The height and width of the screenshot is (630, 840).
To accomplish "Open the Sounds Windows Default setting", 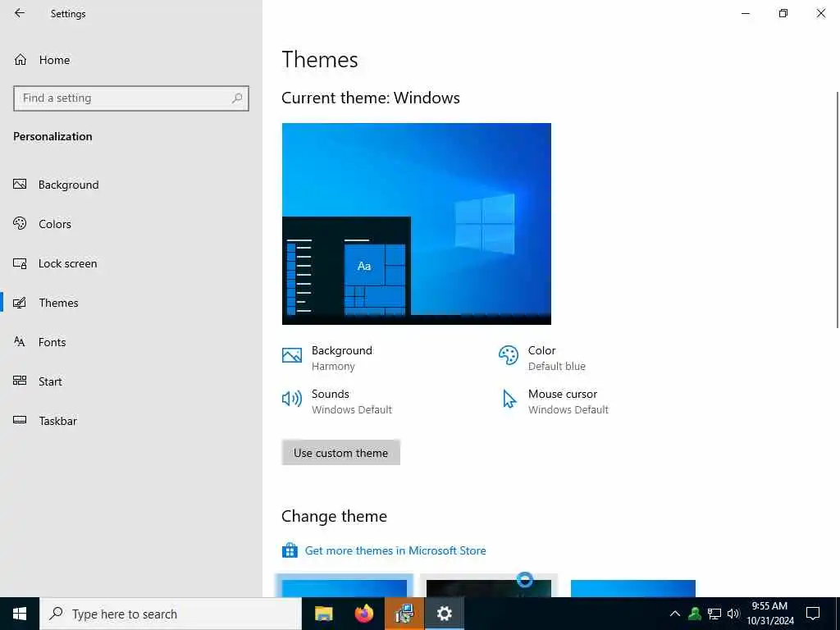I will pyautogui.click(x=337, y=401).
